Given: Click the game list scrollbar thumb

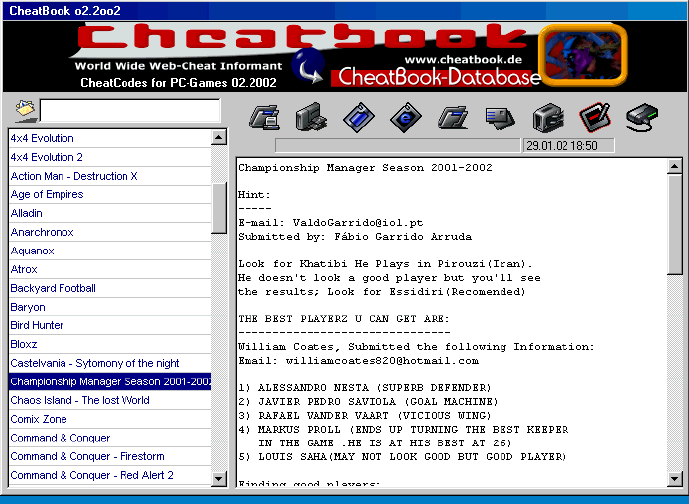Looking at the screenshot, I should [x=219, y=208].
